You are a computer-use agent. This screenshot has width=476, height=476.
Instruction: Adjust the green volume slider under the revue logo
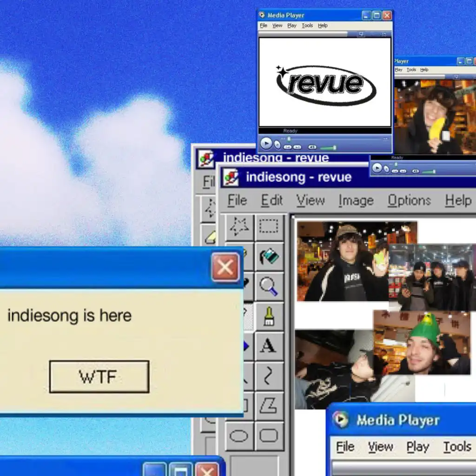[x=328, y=148]
